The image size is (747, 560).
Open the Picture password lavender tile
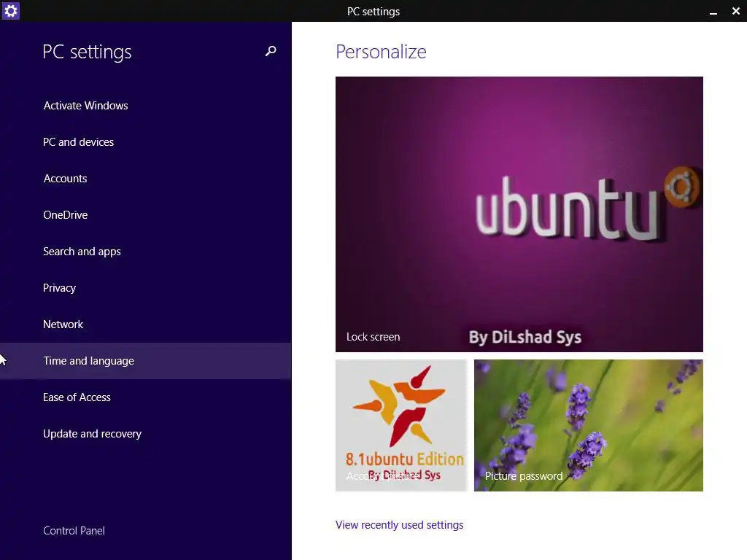click(x=589, y=425)
